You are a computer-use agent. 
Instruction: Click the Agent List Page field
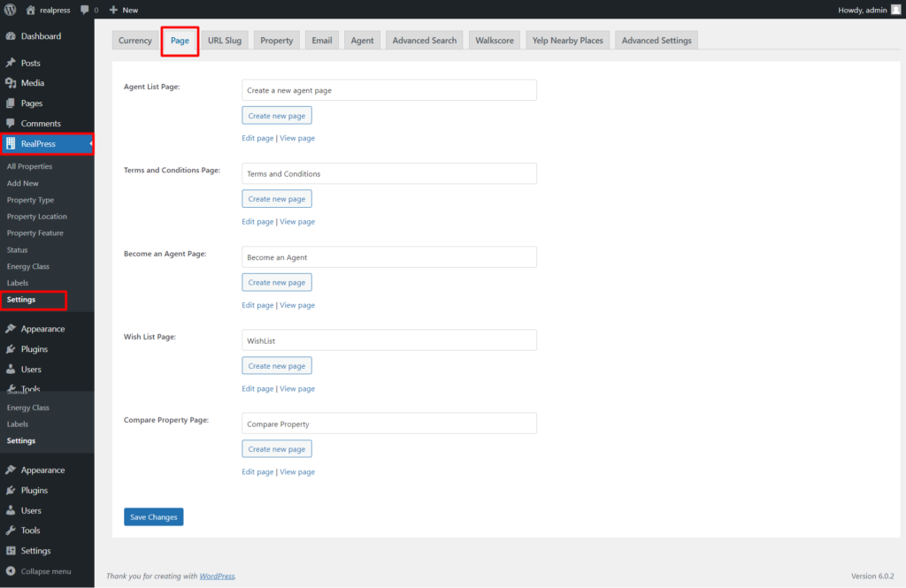point(389,90)
